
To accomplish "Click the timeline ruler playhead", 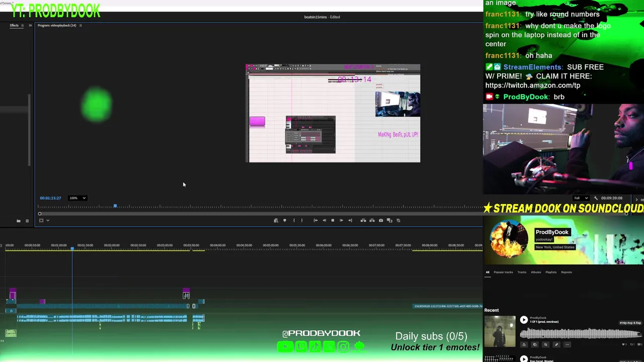I will [x=72, y=248].
